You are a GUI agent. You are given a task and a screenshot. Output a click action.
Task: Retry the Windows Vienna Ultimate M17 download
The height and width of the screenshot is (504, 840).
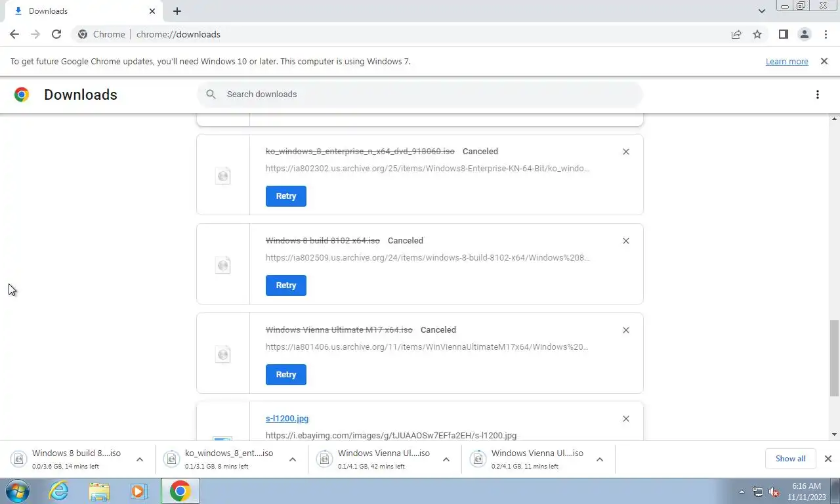pyautogui.click(x=286, y=375)
